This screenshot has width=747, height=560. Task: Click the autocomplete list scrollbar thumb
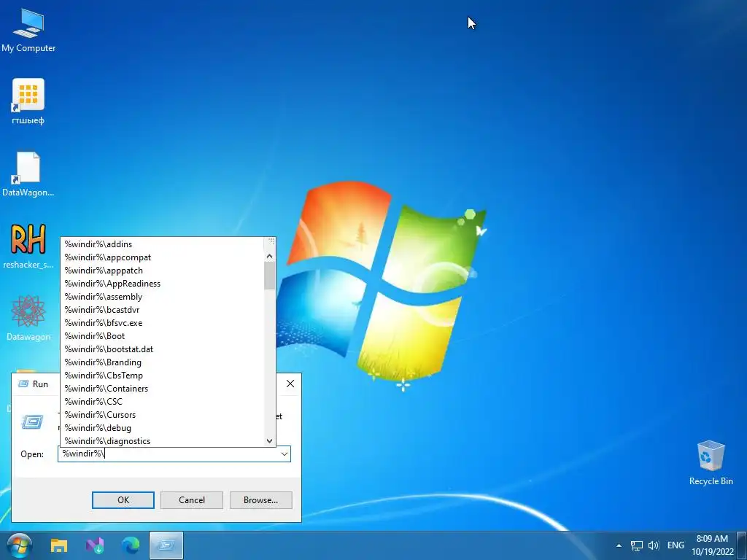[x=270, y=276]
